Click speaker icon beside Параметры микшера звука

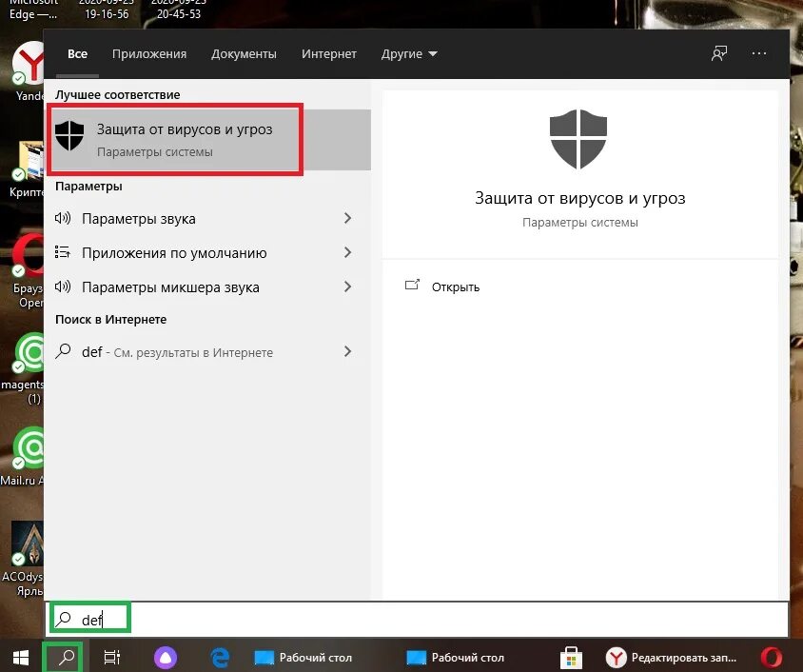63,287
